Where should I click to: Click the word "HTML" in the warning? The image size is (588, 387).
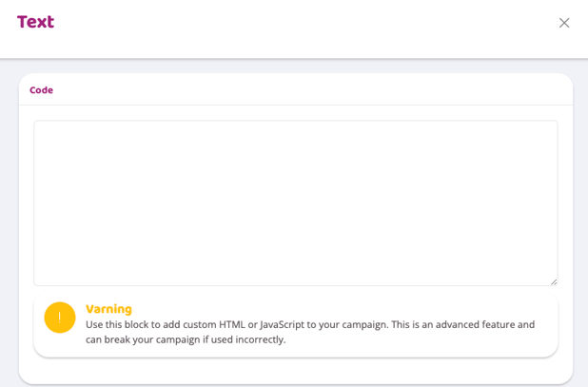tap(232, 324)
